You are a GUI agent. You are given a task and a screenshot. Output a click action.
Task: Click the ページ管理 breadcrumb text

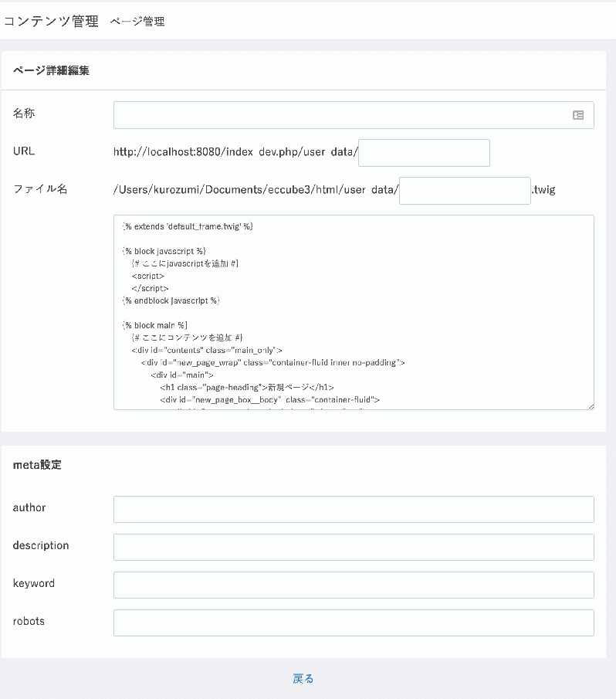[137, 22]
